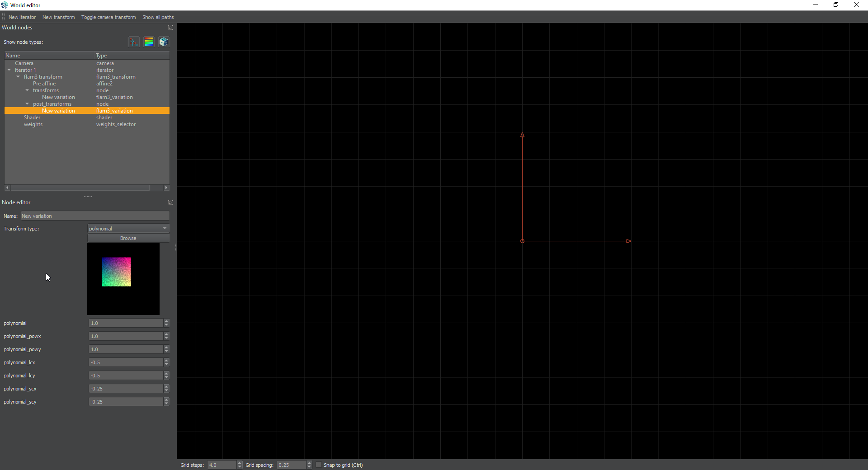Toggle the color palette node type filter
868x470 pixels.
(149, 42)
